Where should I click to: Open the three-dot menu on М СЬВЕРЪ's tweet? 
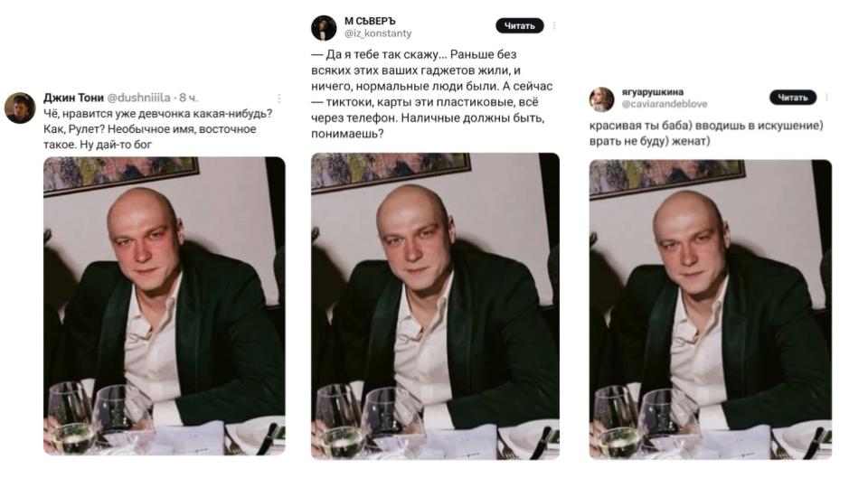(554, 25)
